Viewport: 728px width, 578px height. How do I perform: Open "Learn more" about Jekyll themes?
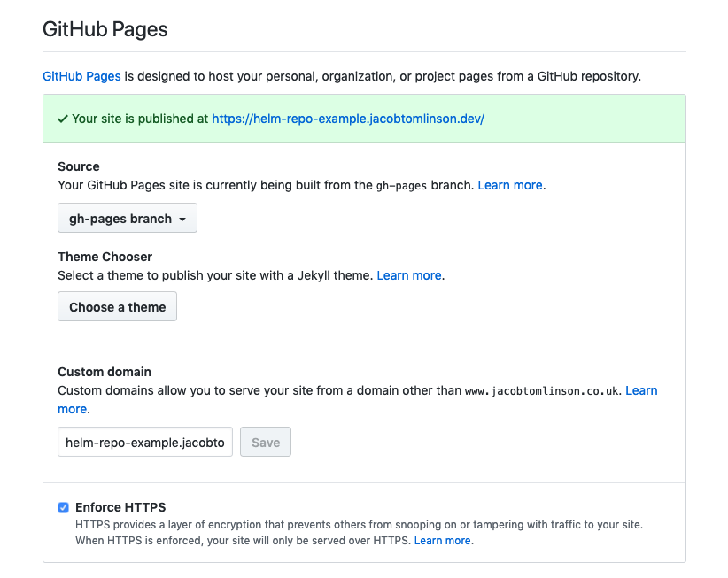coord(408,275)
